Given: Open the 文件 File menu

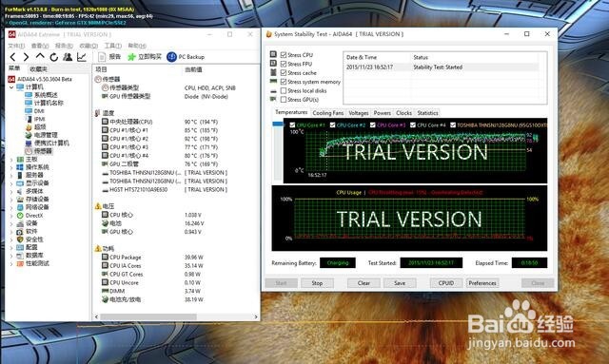Looking at the screenshot, I should (16, 46).
